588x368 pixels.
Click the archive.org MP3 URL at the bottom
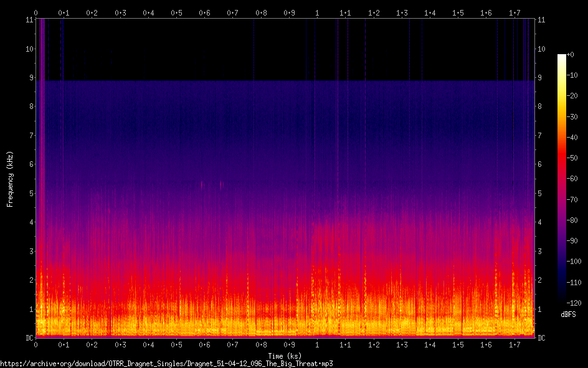coord(167,363)
